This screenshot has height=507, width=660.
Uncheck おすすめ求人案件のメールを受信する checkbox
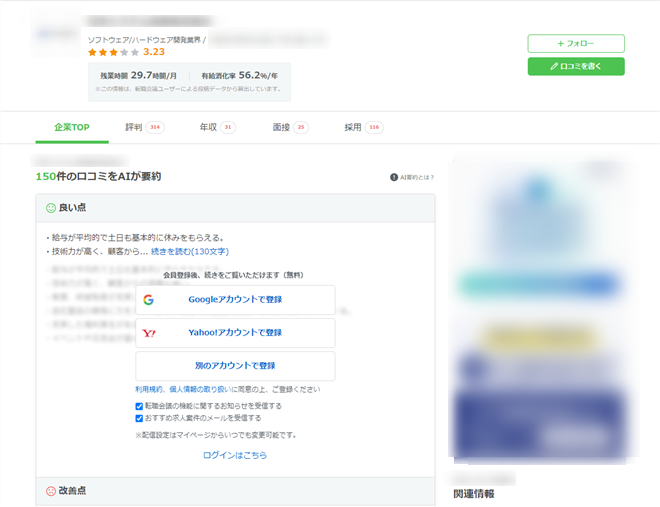point(139,418)
